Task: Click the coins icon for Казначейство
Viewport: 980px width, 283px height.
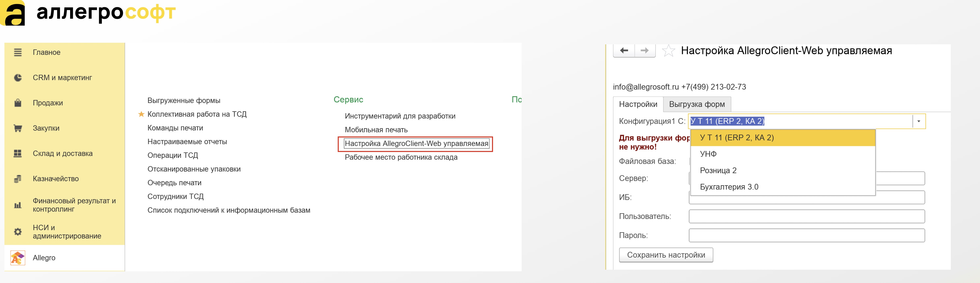Action: (18, 179)
